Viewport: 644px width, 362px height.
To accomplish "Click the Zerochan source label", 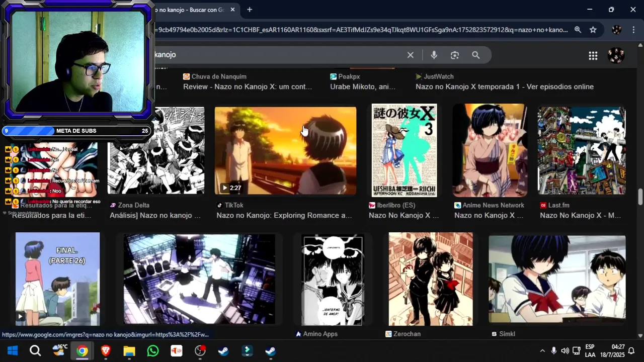I will point(407,334).
